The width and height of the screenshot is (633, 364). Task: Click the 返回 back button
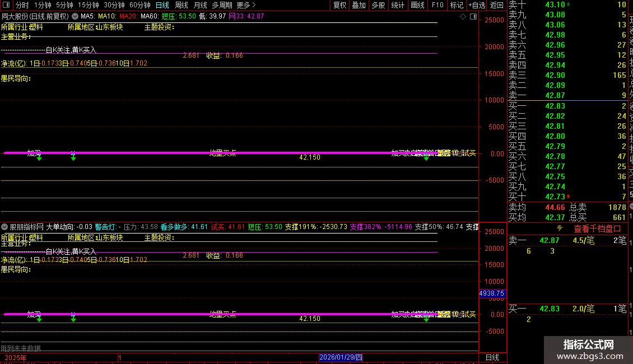coord(496,5)
